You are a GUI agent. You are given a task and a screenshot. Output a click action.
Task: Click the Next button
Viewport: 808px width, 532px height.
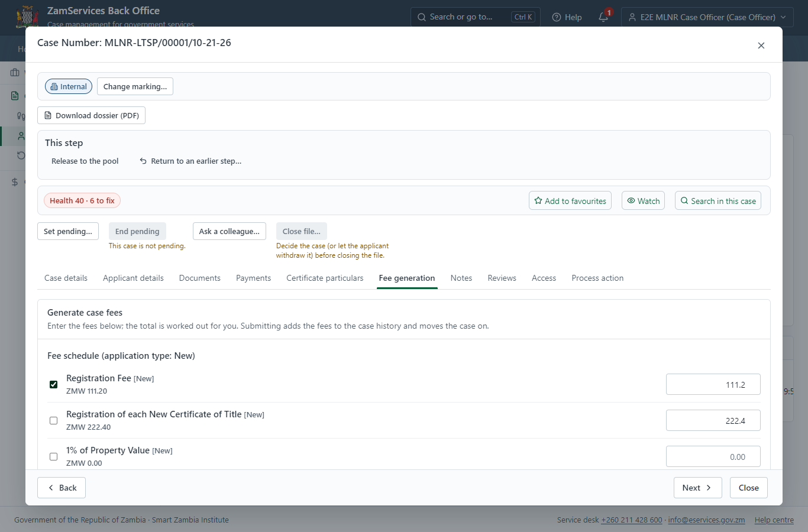click(697, 488)
